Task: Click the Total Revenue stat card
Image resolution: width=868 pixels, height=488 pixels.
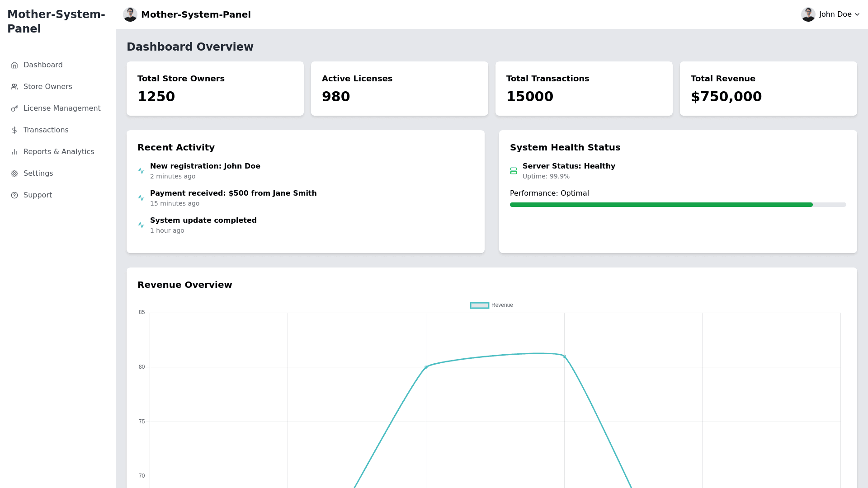Action: (768, 89)
